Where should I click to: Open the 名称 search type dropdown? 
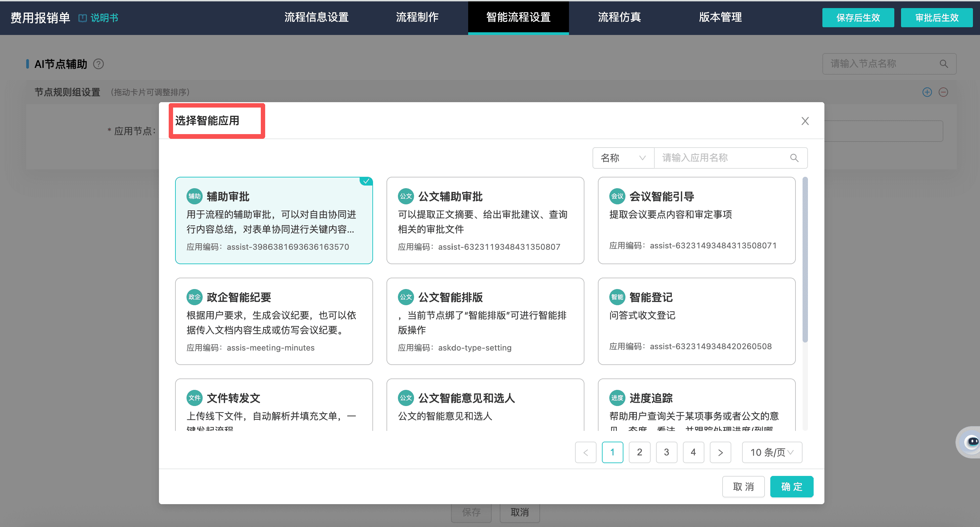coord(623,158)
